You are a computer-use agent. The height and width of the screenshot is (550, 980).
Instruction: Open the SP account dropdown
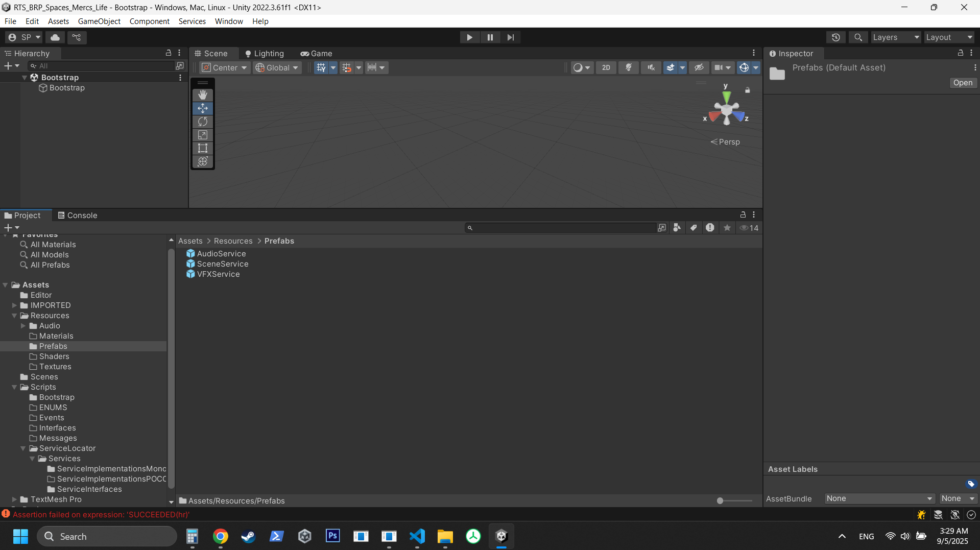pos(24,37)
